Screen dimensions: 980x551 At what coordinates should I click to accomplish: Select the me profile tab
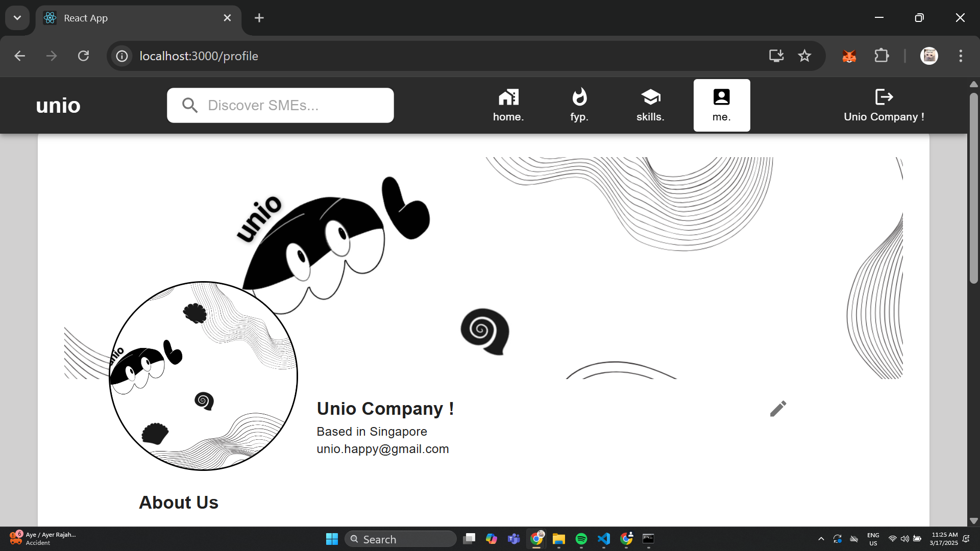point(721,105)
